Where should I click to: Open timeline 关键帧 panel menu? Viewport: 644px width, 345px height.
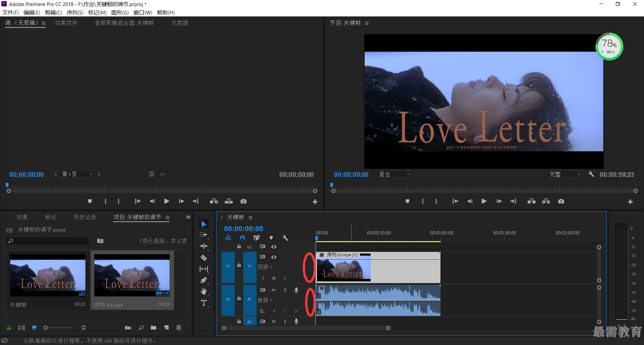coord(250,217)
